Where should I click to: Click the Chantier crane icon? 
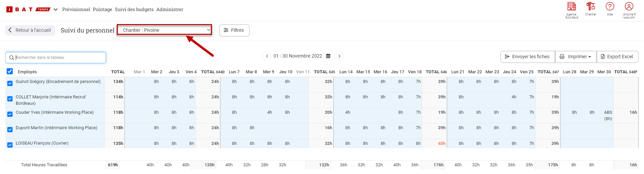(x=591, y=6)
